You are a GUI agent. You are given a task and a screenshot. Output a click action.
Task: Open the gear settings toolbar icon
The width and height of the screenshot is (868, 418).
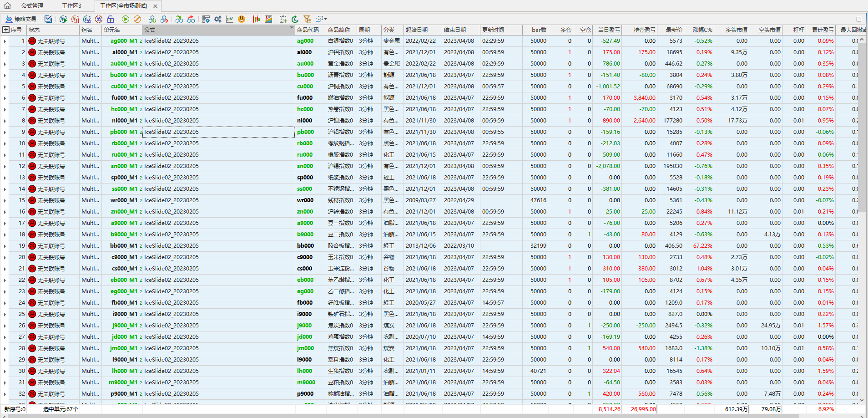point(218,19)
